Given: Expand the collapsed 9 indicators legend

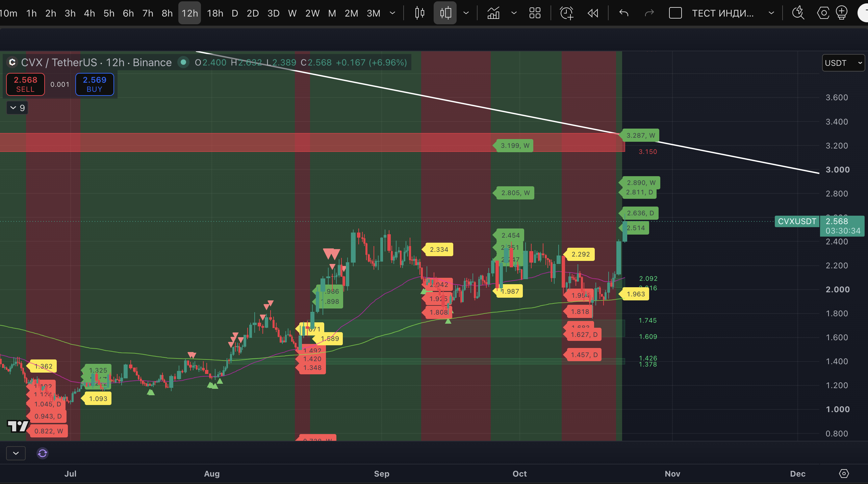Looking at the screenshot, I should coord(17,108).
